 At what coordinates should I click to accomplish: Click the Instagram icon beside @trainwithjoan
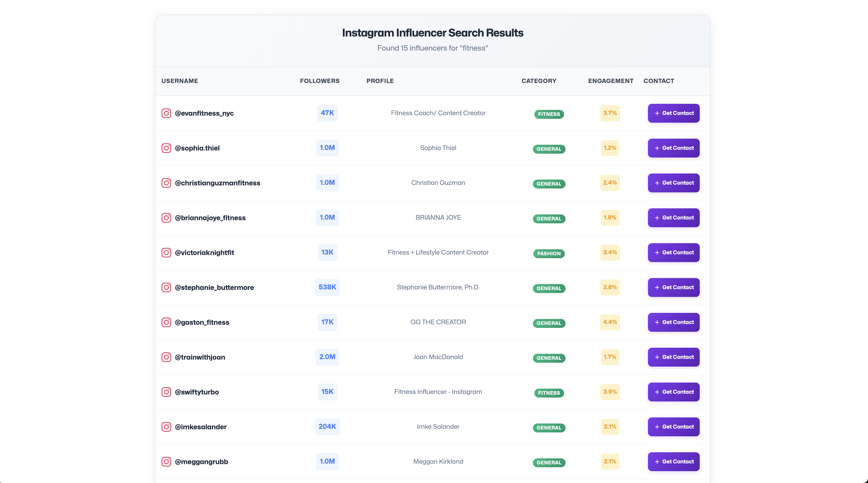point(166,357)
